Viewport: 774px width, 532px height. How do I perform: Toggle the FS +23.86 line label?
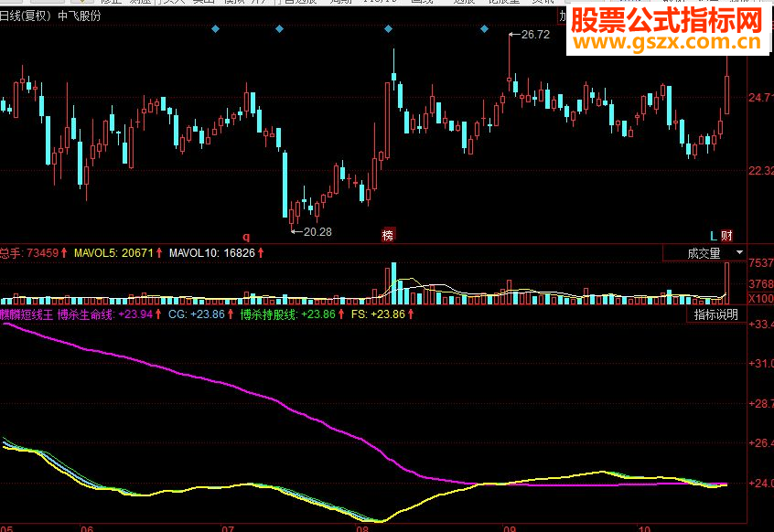pyautogui.click(x=378, y=314)
